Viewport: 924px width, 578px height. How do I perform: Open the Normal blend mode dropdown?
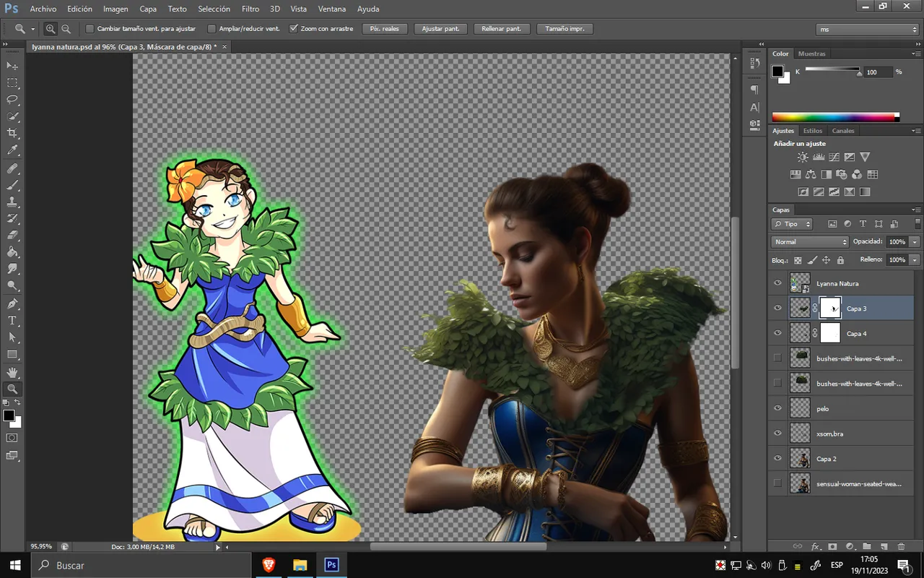[810, 242]
